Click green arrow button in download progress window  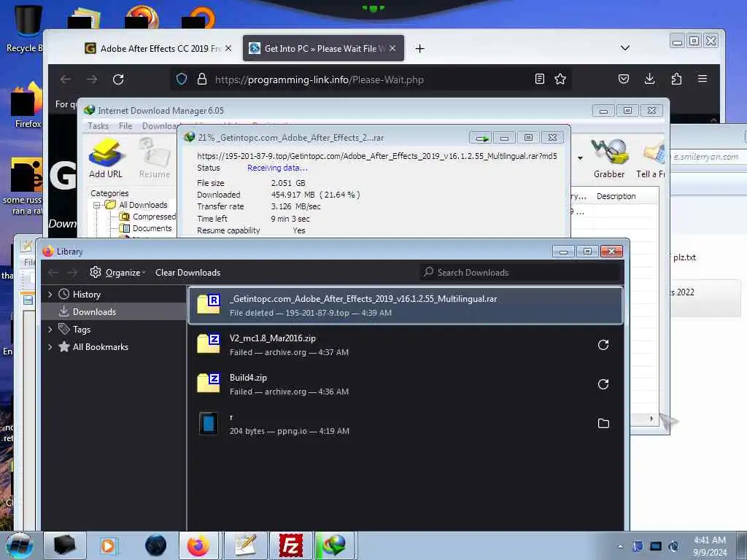pyautogui.click(x=481, y=138)
